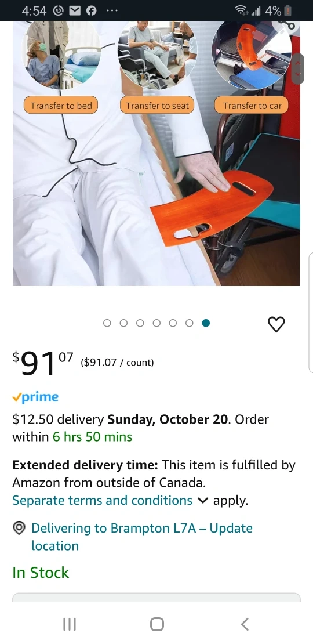
Task: Tap the Prime logo badge
Action: (35, 397)
